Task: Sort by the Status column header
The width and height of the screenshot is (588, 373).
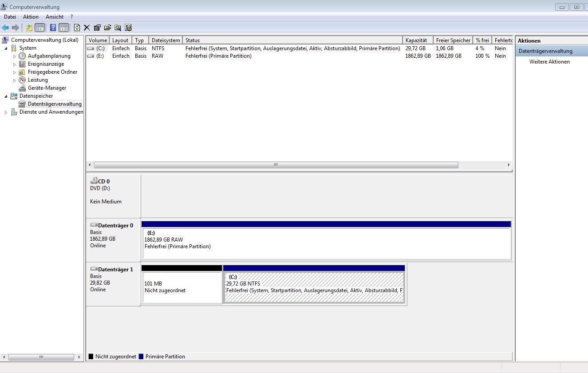Action: coord(292,40)
